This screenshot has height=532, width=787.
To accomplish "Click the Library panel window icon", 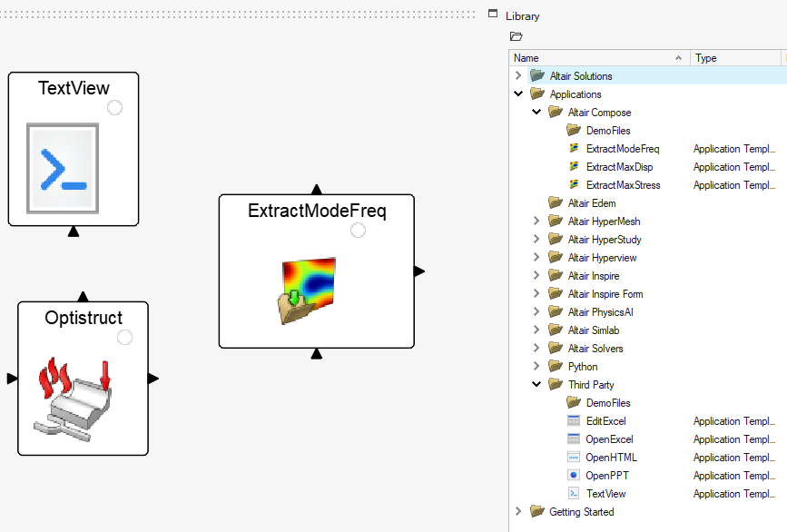I will [x=493, y=14].
